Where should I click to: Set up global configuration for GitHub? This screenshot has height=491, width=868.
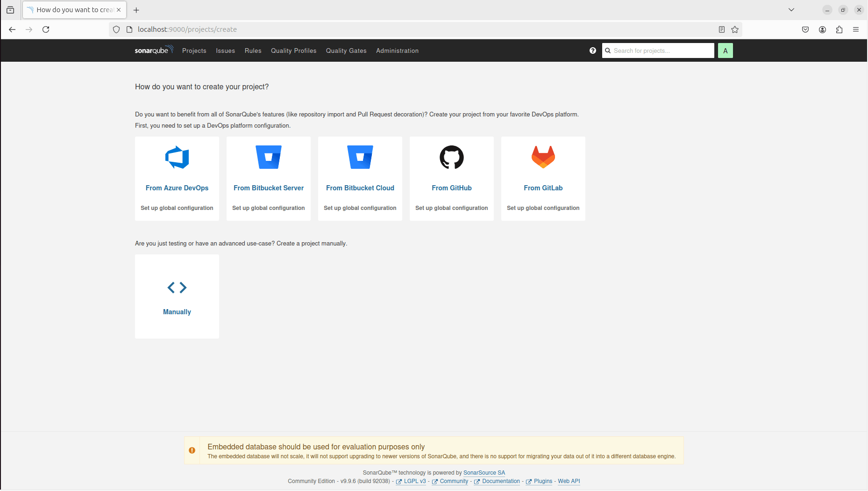pyautogui.click(x=452, y=208)
